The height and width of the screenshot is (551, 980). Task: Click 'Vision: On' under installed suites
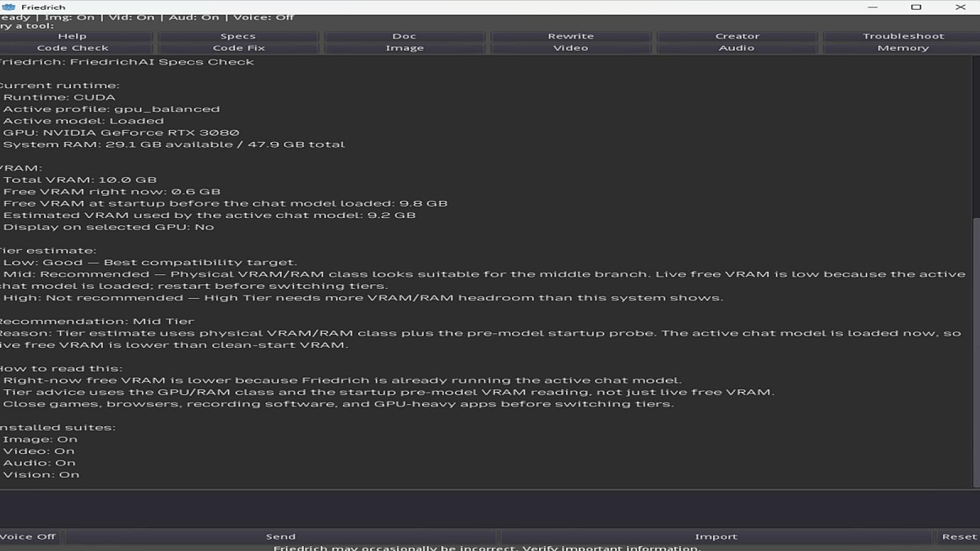coord(41,475)
